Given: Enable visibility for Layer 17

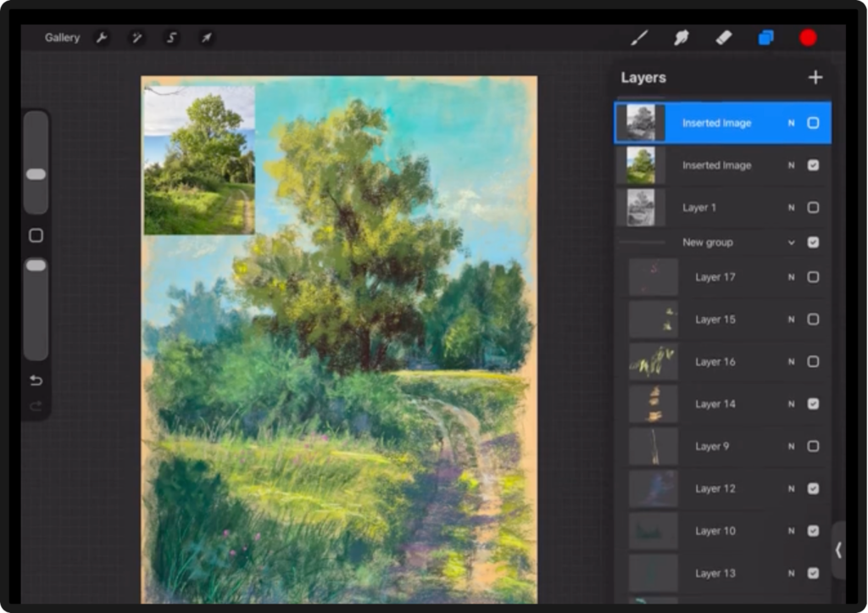Looking at the screenshot, I should point(813,277).
